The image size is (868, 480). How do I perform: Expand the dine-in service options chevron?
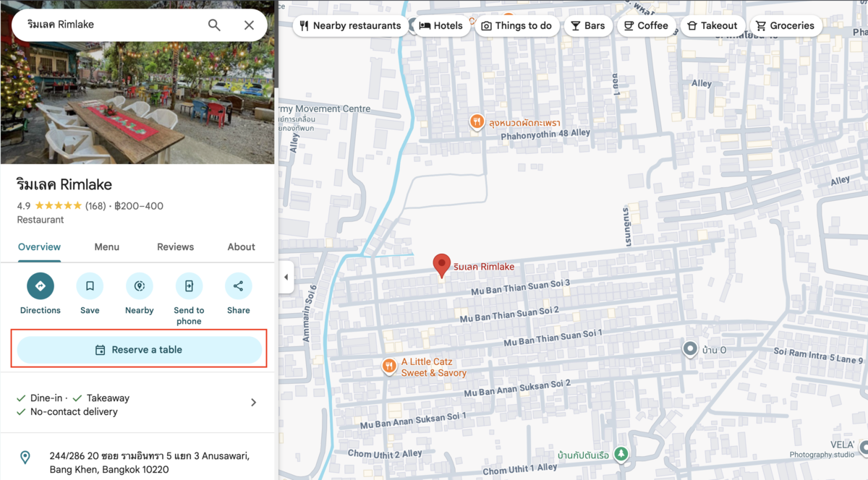pos(253,403)
